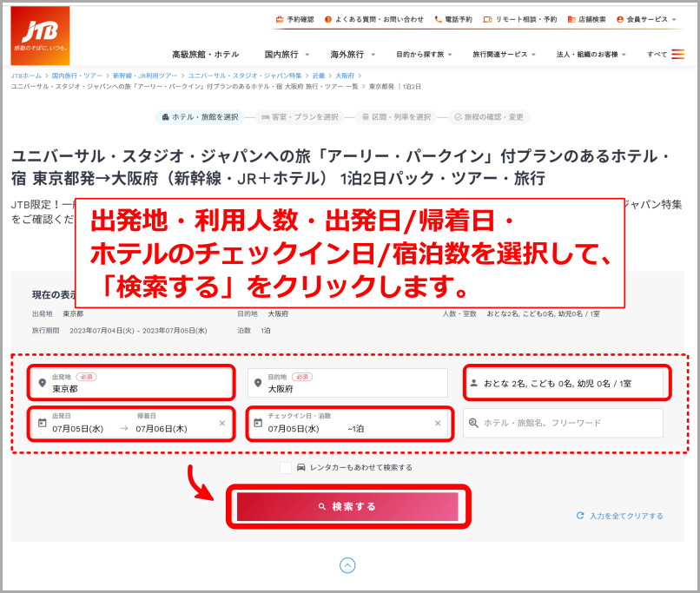Click the ~1泊 nights value
Screen dimensions: 700x593
356,429
